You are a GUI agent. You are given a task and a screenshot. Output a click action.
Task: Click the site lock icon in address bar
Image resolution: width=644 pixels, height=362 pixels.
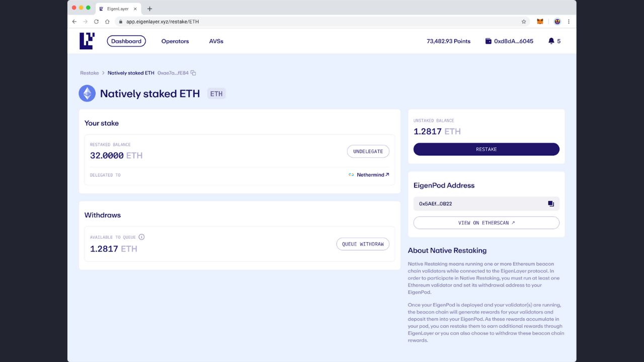[x=120, y=22]
